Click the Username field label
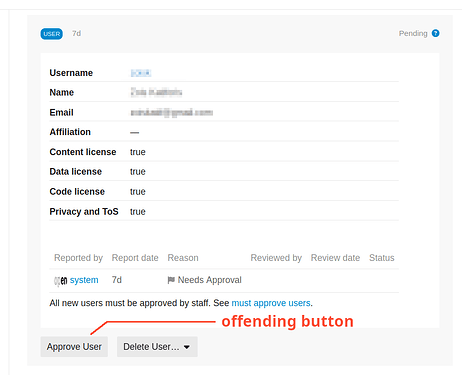 [x=71, y=73]
